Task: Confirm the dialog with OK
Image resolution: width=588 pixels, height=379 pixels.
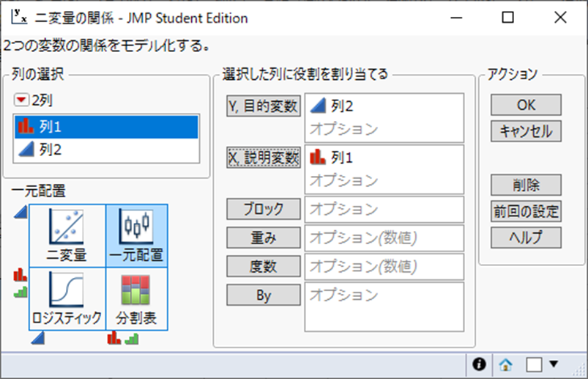Action: tap(526, 104)
